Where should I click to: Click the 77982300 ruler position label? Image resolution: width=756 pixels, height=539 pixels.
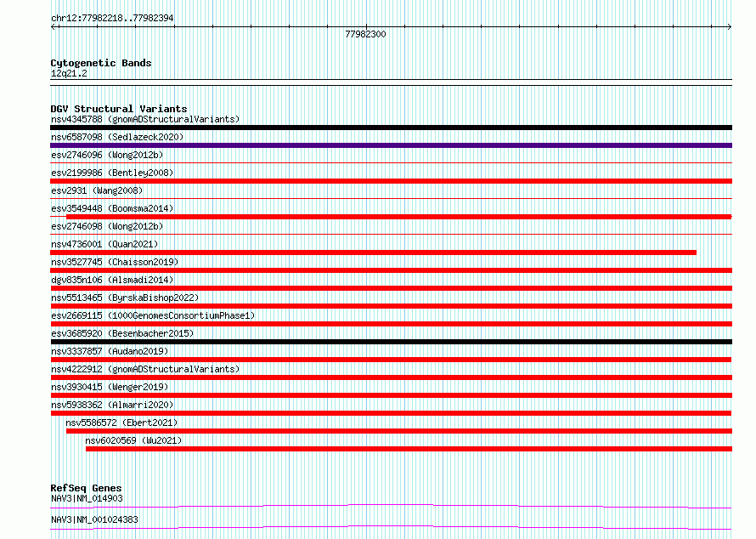pos(365,34)
